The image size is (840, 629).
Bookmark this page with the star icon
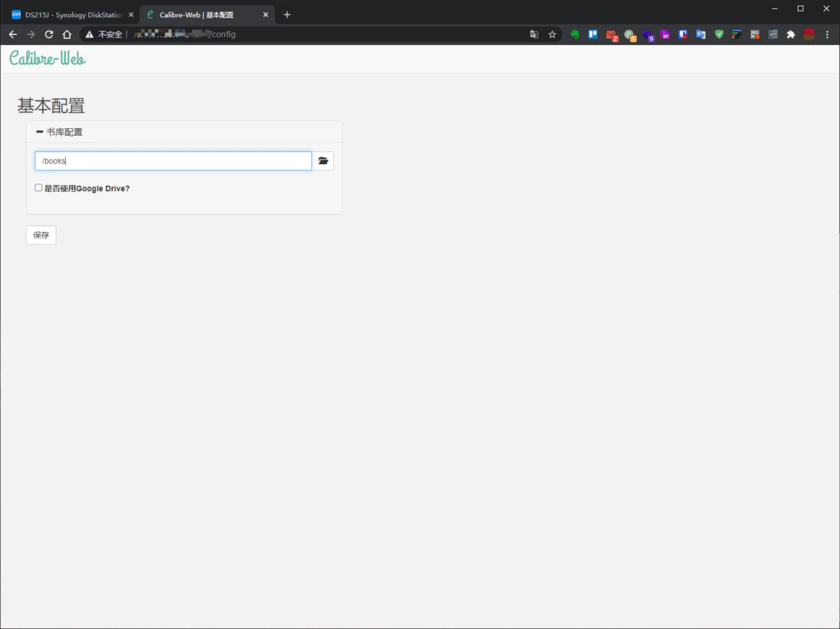point(552,34)
